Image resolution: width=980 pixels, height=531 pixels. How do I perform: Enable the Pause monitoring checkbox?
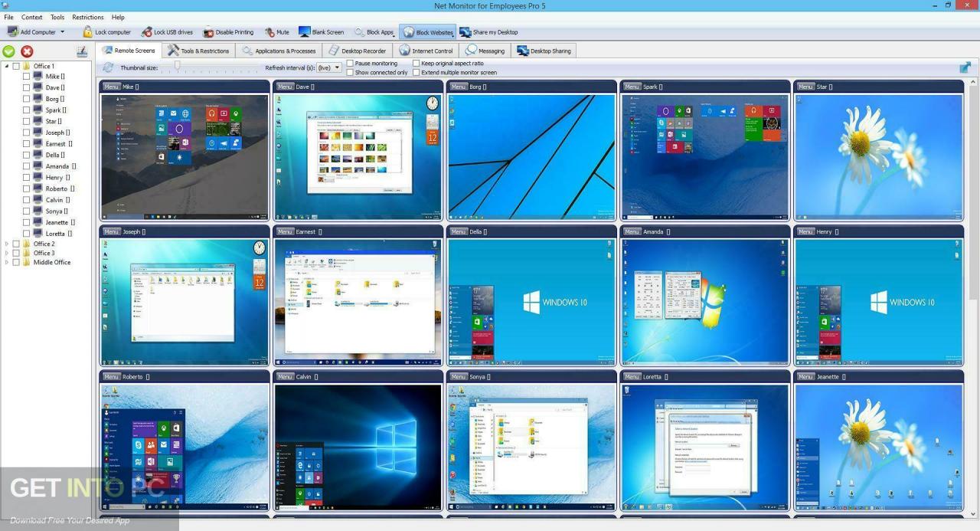click(350, 64)
